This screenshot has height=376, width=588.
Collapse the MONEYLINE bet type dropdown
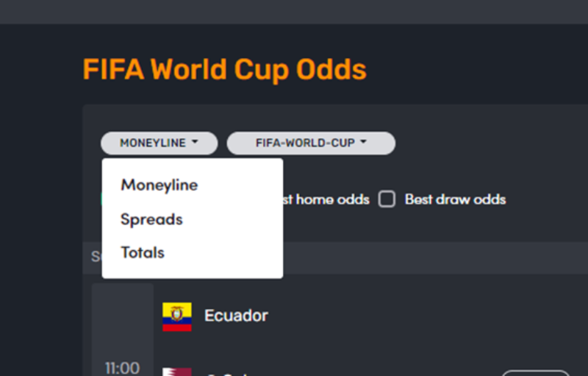(x=159, y=143)
